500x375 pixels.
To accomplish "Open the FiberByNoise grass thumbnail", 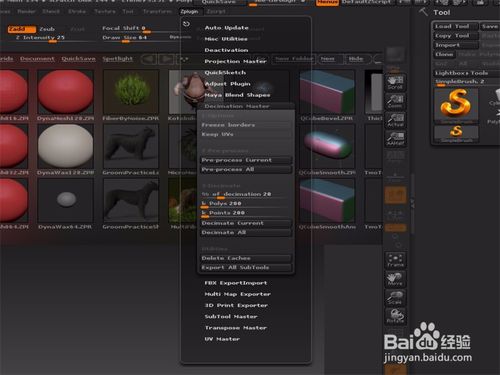I will [131, 92].
